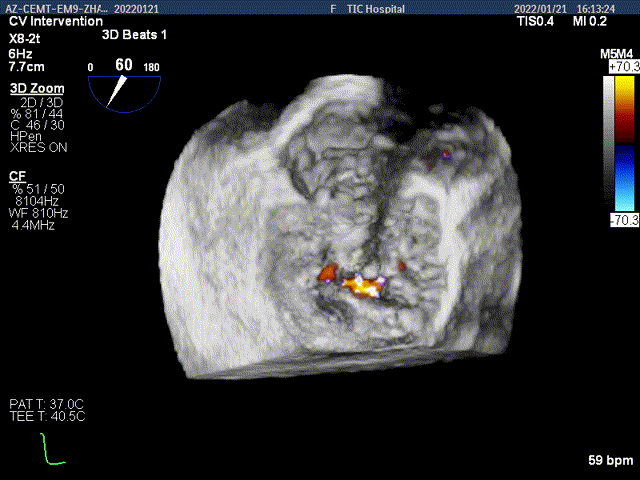Expand the CF color flow heading
This screenshot has height=480, width=640.
17,175
